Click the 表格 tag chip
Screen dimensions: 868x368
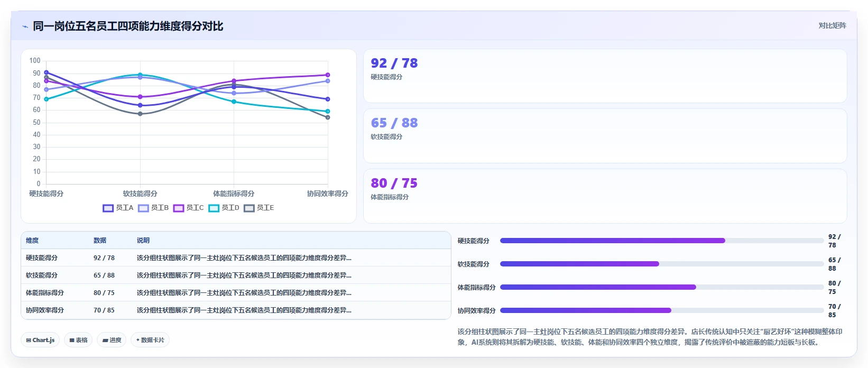tap(78, 340)
